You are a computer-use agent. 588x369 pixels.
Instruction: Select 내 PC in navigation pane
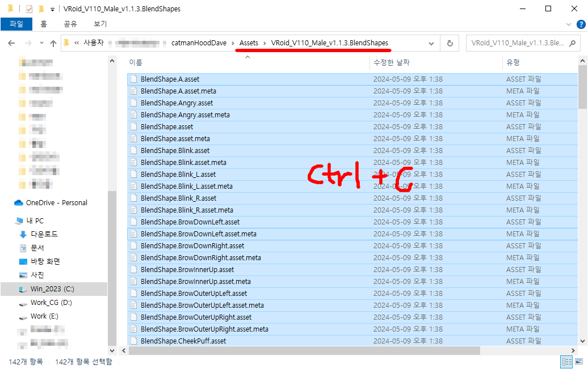point(35,221)
